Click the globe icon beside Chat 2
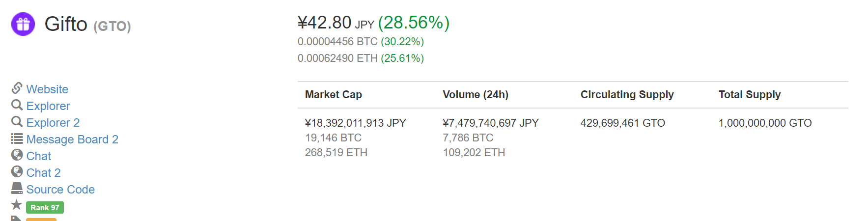868x221 pixels. (17, 172)
